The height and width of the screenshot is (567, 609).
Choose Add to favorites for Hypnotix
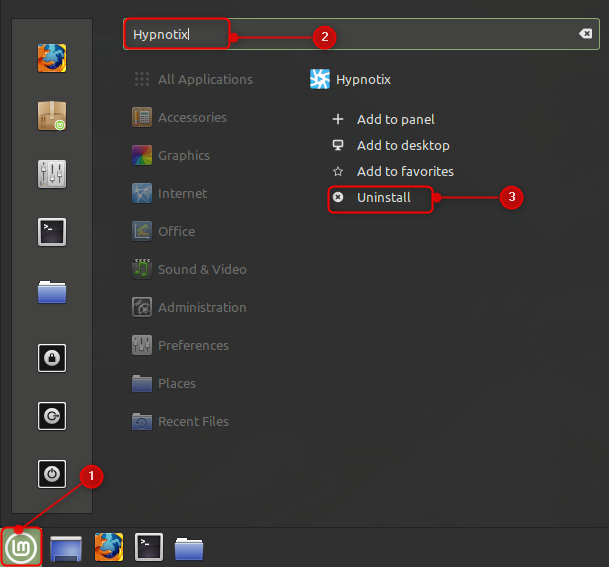point(405,171)
